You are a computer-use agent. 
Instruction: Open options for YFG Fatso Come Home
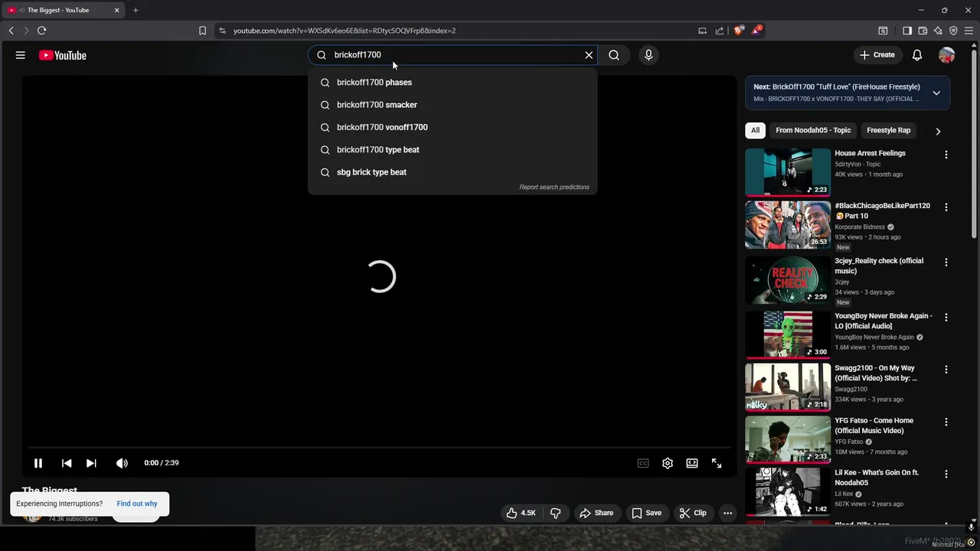coord(946,422)
